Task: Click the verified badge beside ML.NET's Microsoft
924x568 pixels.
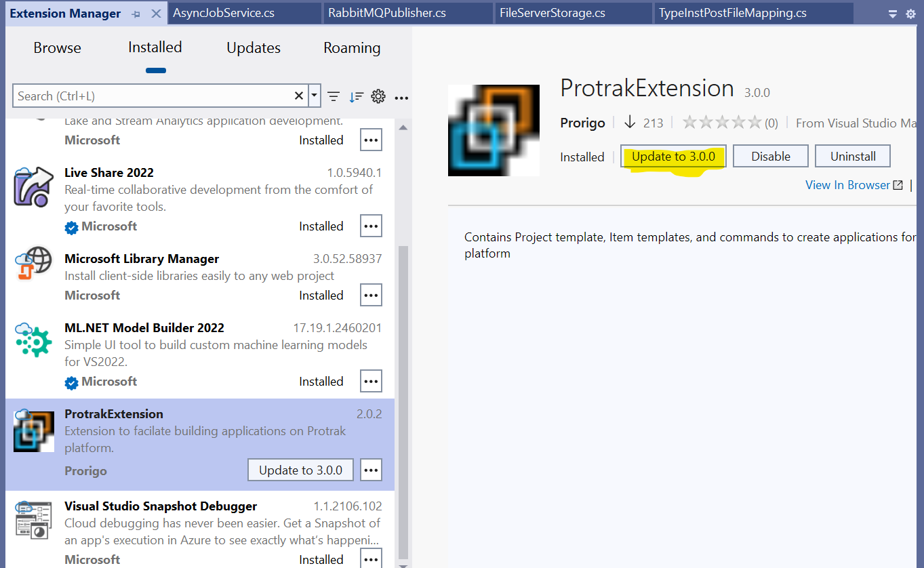Action: pos(71,382)
